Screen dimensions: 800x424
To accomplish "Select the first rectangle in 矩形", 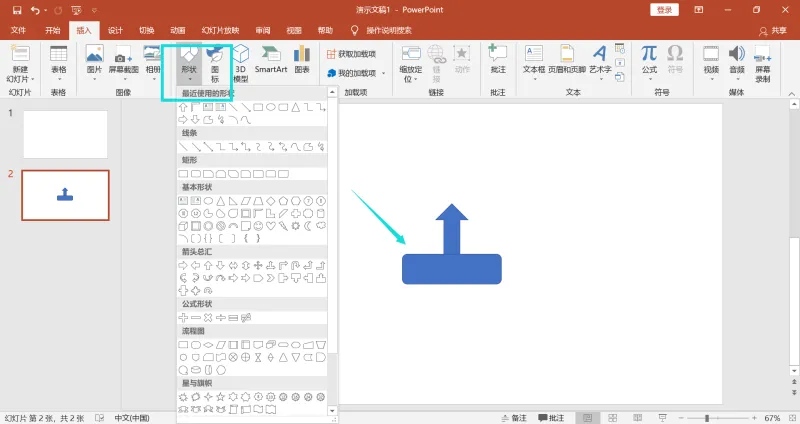I will 183,174.
